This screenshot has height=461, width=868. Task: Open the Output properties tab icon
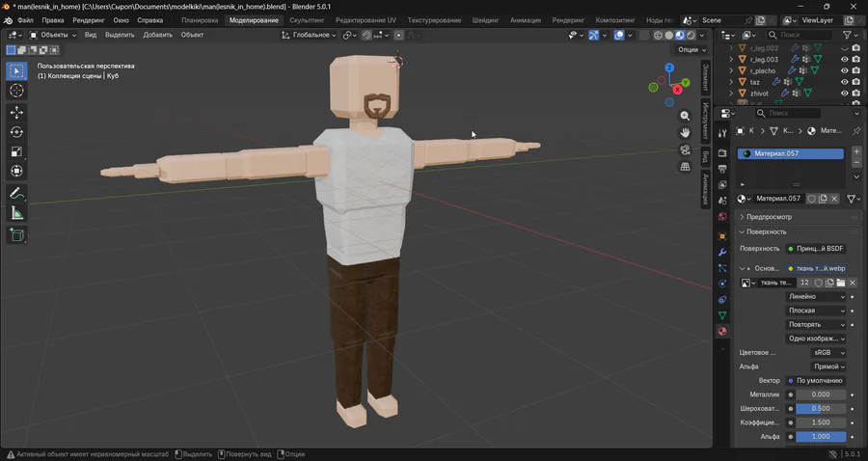pos(722,169)
